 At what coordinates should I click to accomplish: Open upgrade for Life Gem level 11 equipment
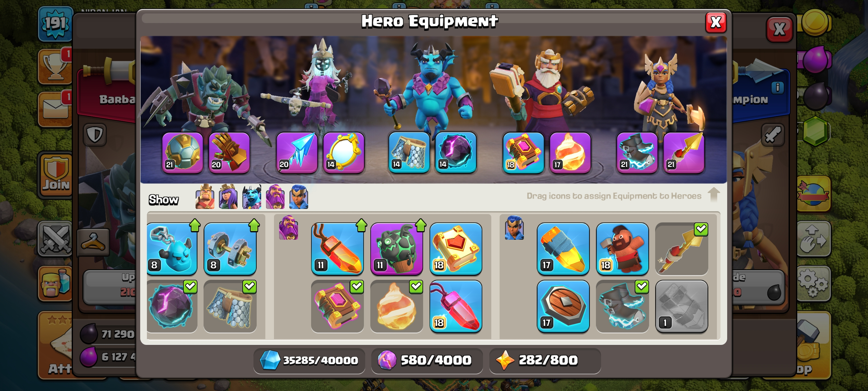[337, 249]
